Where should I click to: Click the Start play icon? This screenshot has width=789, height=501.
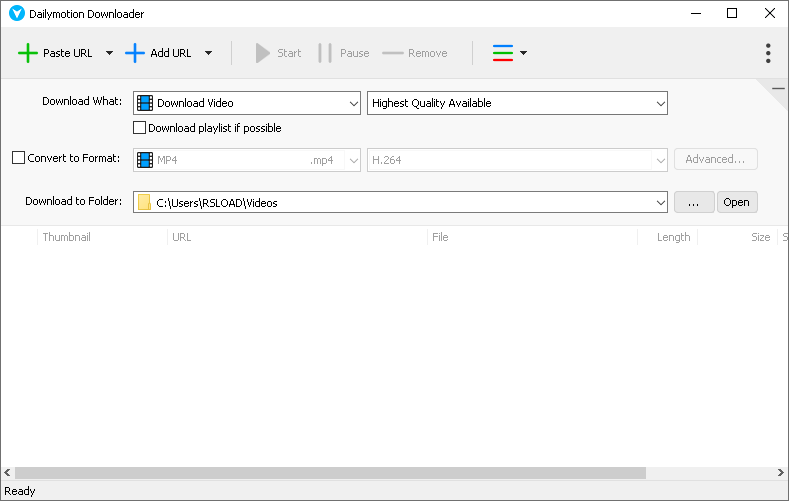pos(263,53)
